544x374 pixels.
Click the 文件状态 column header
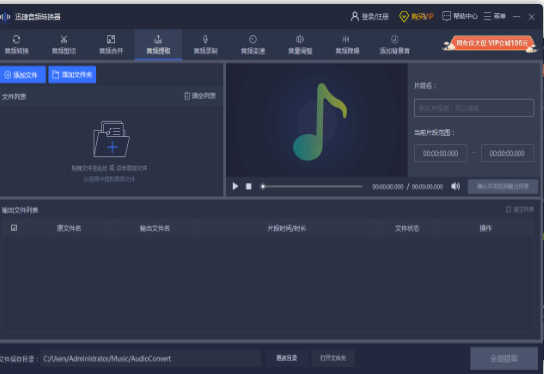(x=407, y=228)
